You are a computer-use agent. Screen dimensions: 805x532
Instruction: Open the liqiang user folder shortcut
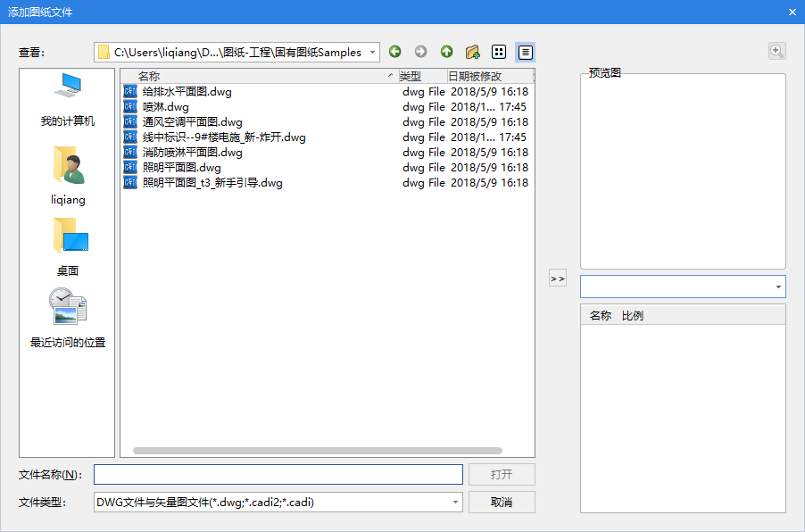click(x=68, y=176)
